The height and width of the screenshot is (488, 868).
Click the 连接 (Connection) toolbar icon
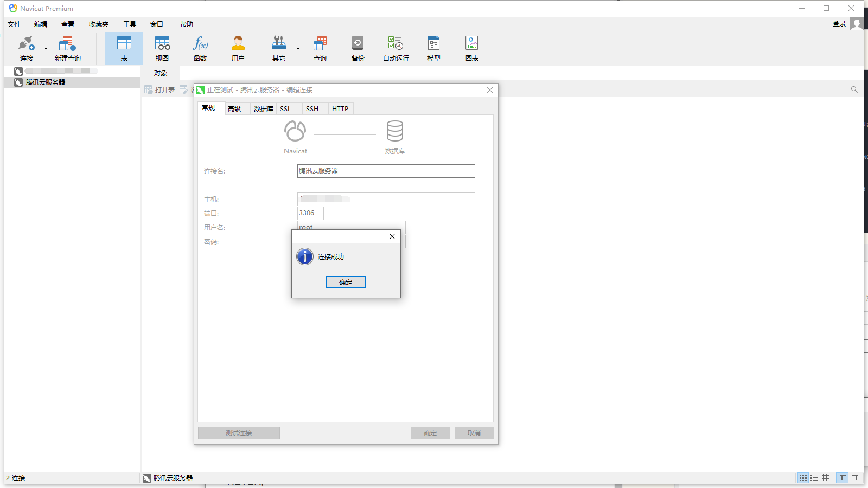(27, 48)
